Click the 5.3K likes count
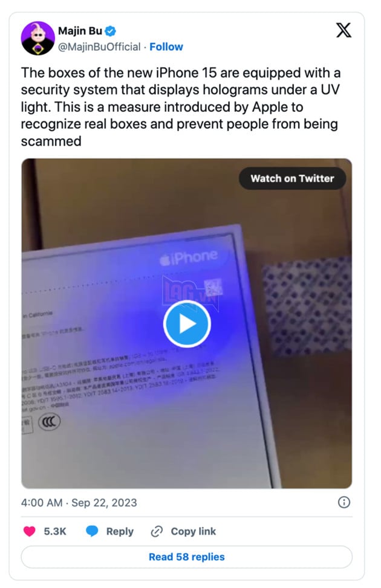The width and height of the screenshot is (381, 588). pyautogui.click(x=55, y=531)
